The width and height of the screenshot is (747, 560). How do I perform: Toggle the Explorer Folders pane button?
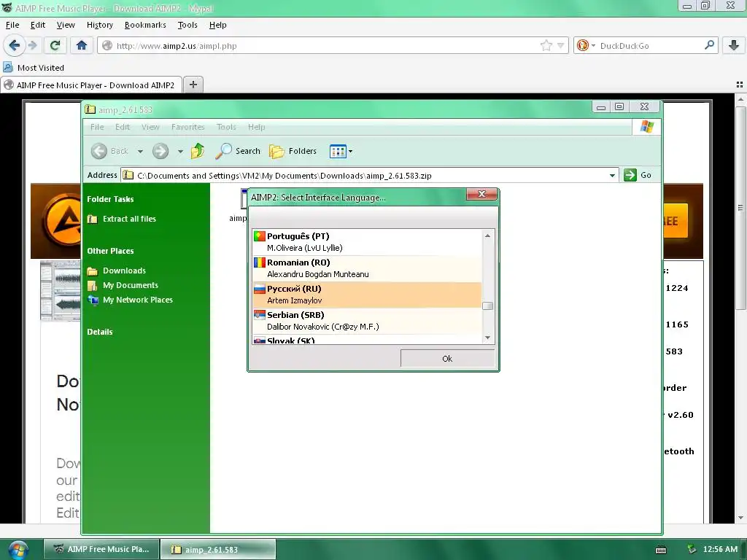click(x=293, y=151)
